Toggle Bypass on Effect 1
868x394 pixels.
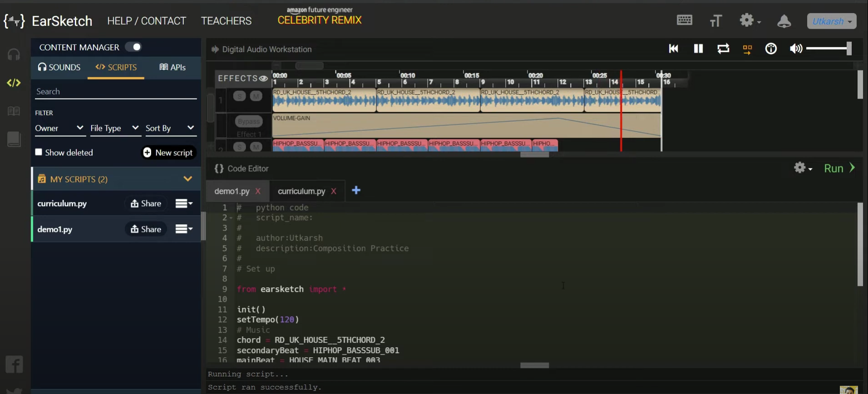point(249,122)
